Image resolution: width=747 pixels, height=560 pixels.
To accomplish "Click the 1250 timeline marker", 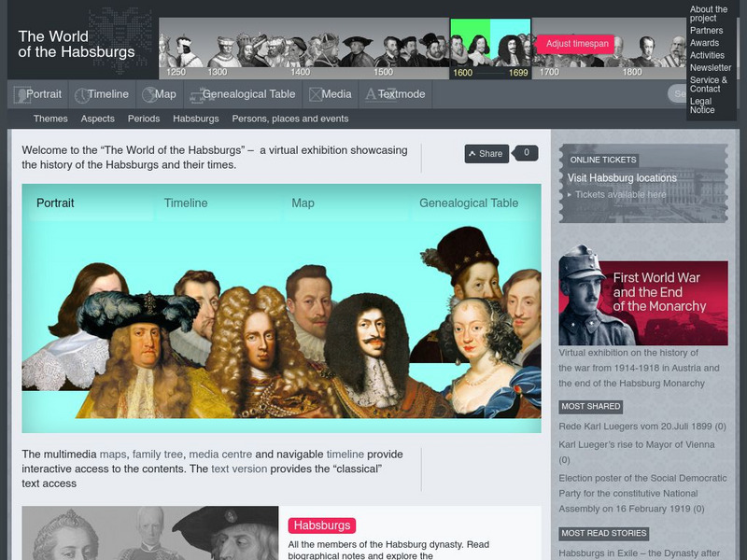I will tap(176, 72).
